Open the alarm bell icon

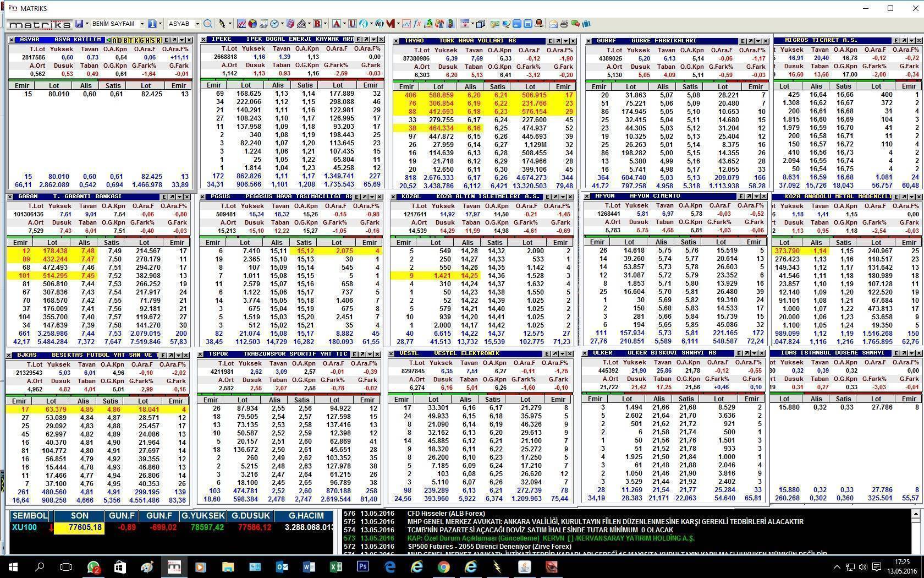(x=539, y=24)
